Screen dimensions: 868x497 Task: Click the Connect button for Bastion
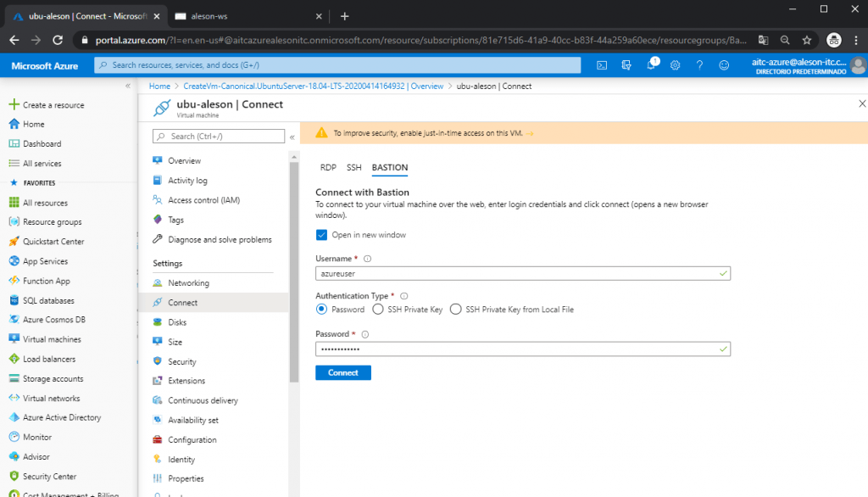tap(343, 373)
